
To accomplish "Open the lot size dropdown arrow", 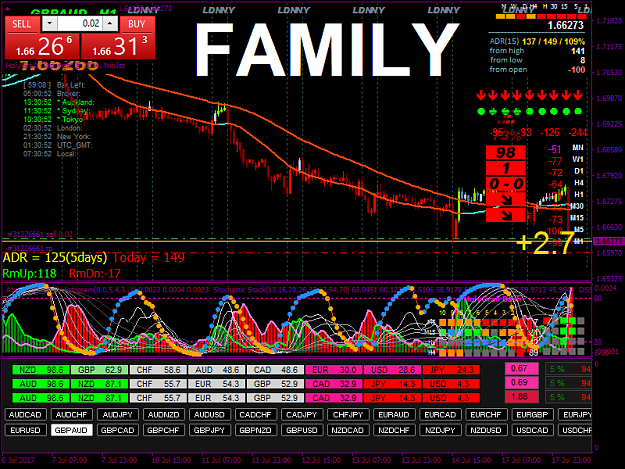I will 49,24.
